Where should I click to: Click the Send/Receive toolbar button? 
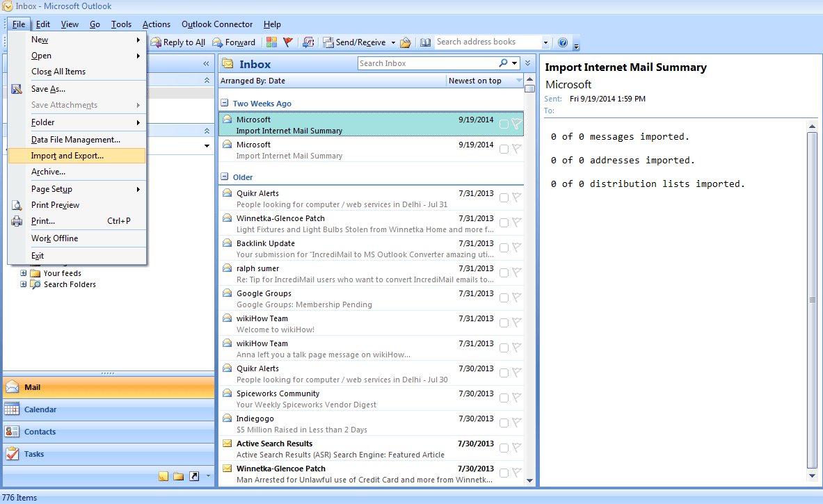tap(354, 42)
